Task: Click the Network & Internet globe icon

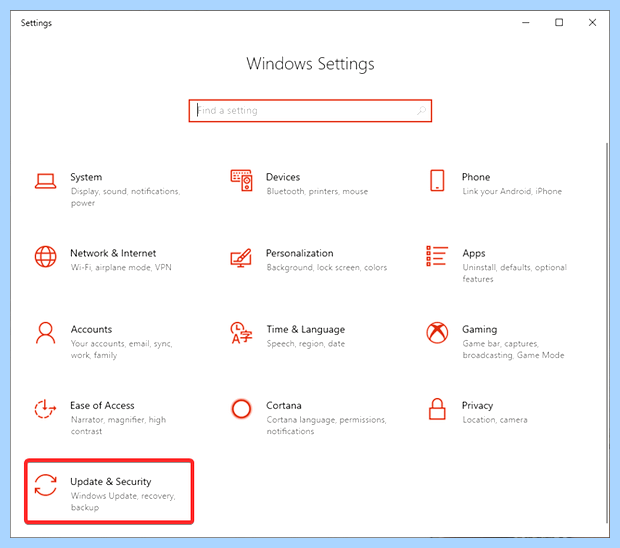Action: 45,257
